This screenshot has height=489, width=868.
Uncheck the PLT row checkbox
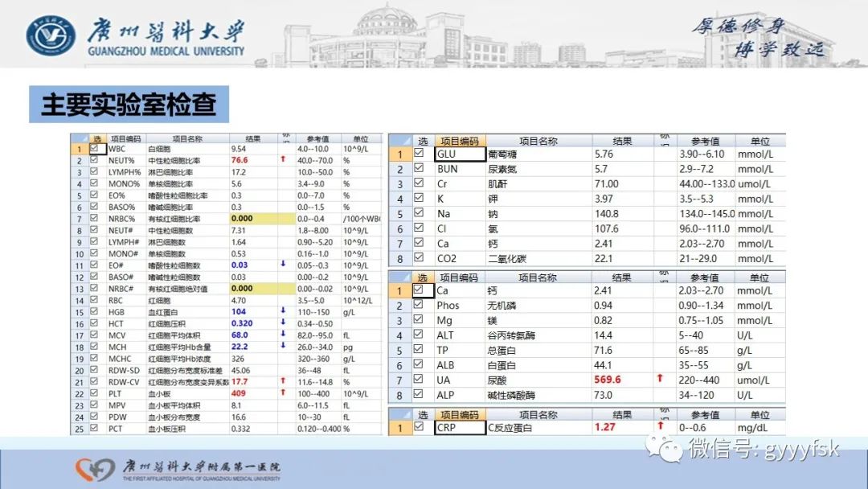click(x=94, y=393)
